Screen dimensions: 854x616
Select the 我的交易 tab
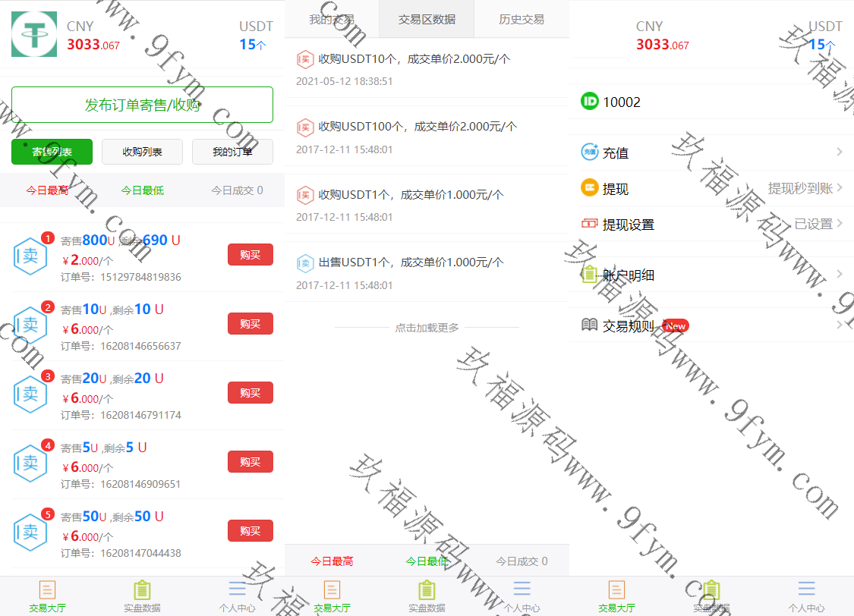pos(332,20)
